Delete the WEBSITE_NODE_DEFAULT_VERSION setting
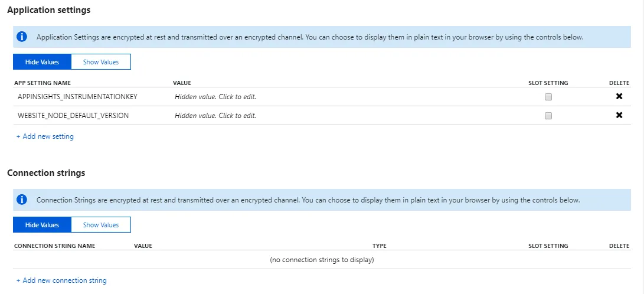The height and width of the screenshot is (294, 644). pos(619,115)
